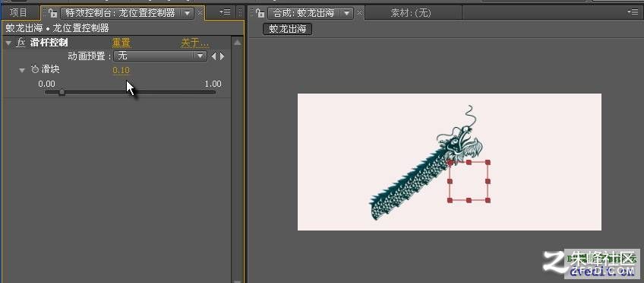
Task: Go to previous animation preset arrow
Action: point(213,56)
